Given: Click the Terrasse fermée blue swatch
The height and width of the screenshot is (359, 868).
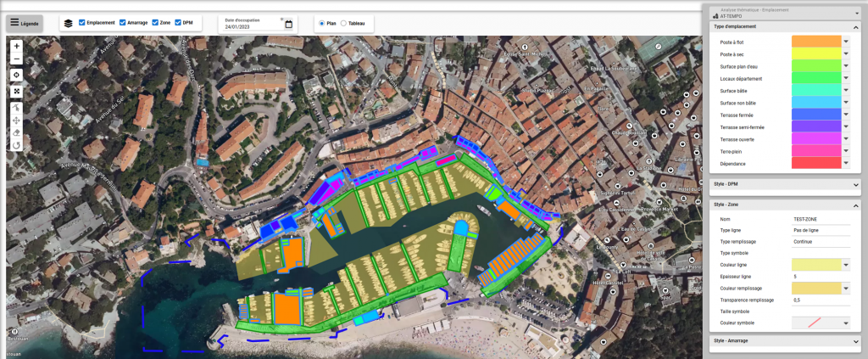Looking at the screenshot, I should tap(816, 115).
